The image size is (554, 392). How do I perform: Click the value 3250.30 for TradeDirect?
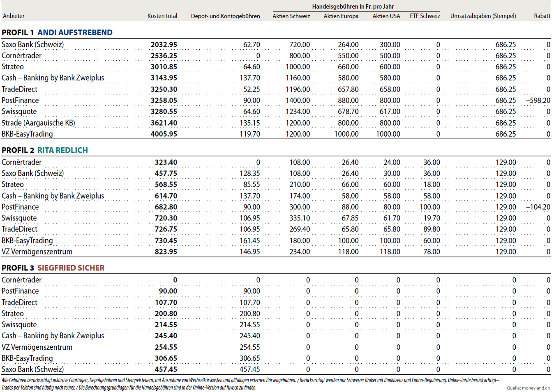click(x=164, y=89)
